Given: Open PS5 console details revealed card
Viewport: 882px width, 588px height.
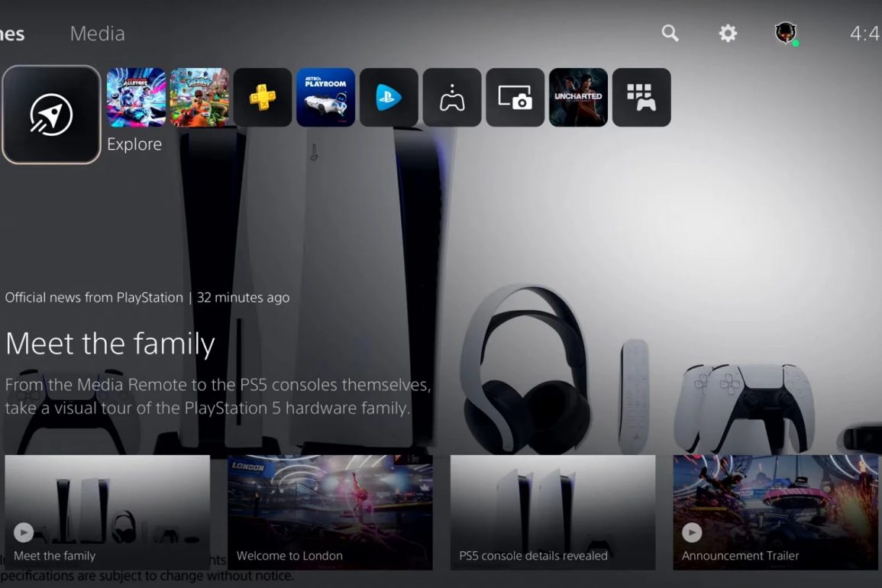Looking at the screenshot, I should click(x=553, y=512).
